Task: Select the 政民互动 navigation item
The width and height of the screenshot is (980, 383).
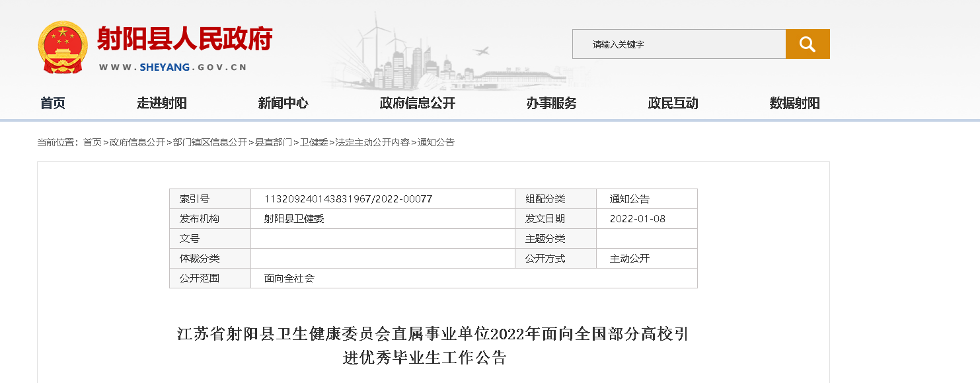Action: point(673,103)
